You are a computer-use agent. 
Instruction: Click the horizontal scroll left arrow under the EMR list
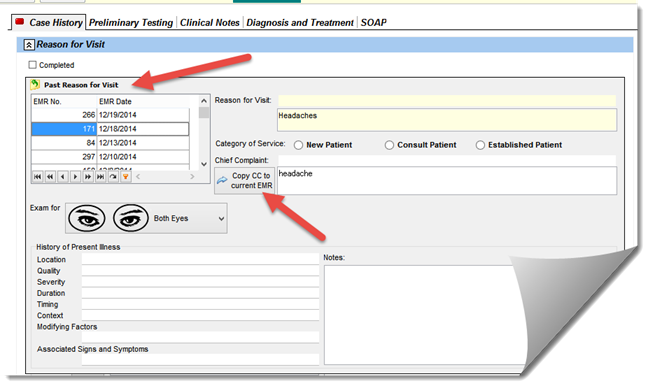138,176
